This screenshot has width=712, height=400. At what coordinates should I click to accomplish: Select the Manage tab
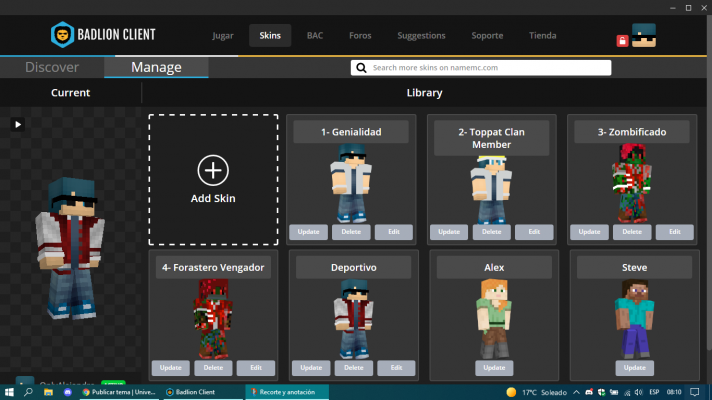click(x=156, y=68)
